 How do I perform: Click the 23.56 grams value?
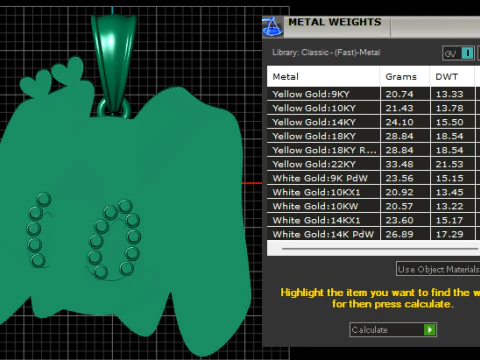pyautogui.click(x=399, y=178)
